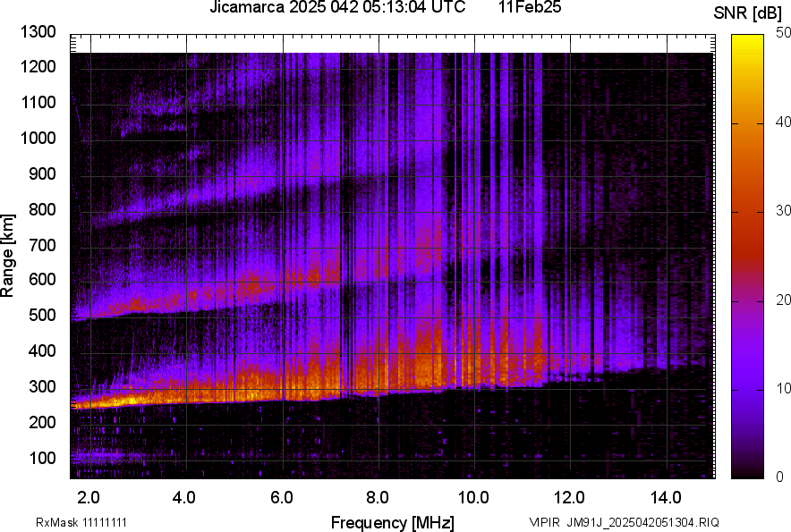Click range tick label '300'

point(42,386)
